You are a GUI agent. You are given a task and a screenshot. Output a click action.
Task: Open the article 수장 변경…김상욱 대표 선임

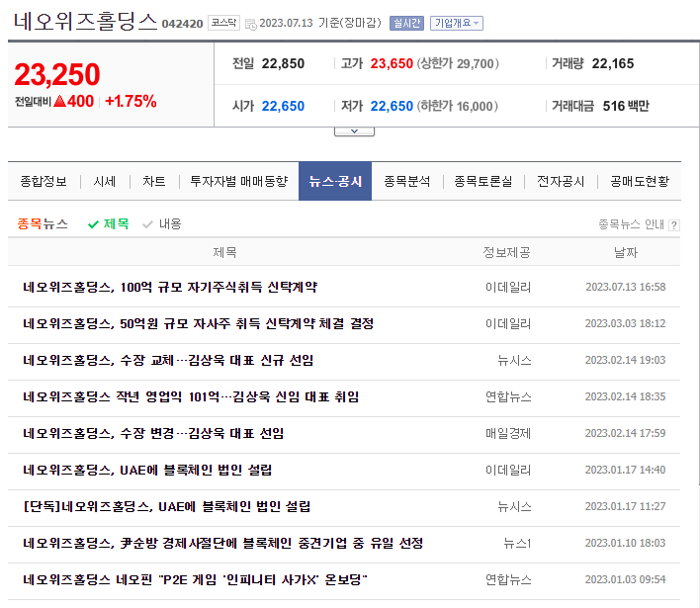[x=153, y=433]
